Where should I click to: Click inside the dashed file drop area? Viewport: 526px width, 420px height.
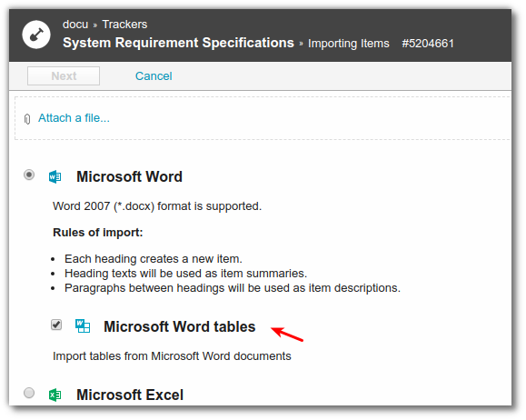[263, 118]
